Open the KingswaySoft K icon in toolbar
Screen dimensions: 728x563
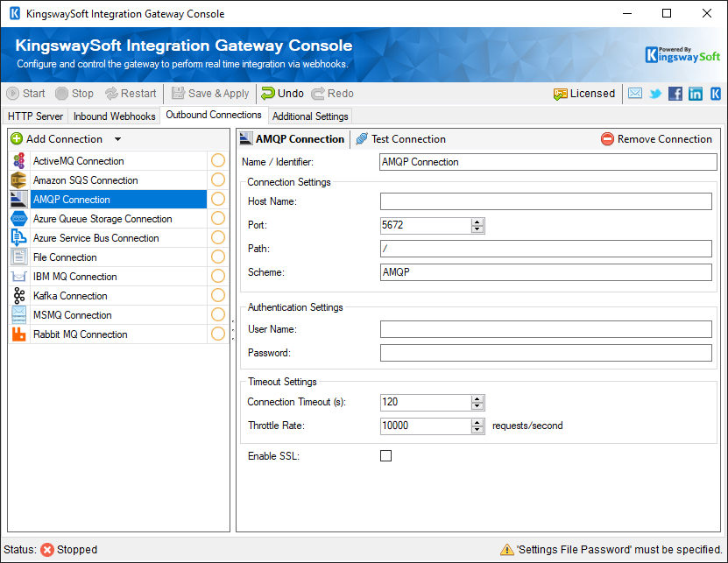[716, 94]
